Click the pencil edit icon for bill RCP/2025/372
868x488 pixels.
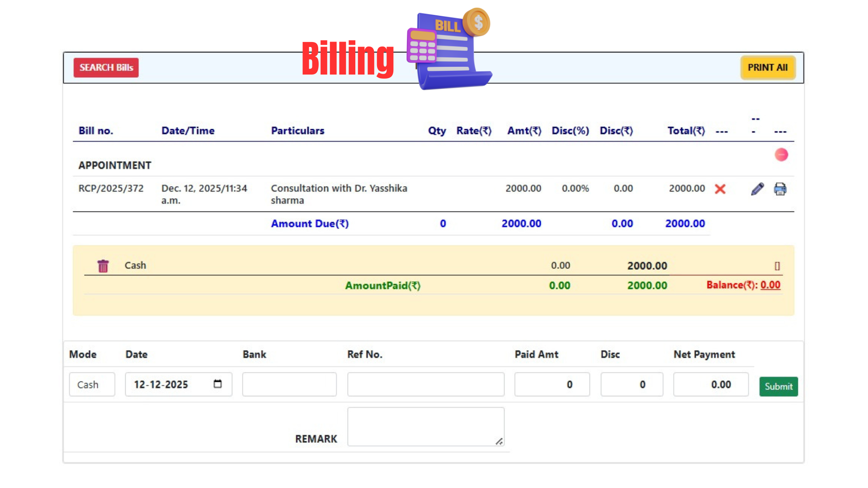point(757,189)
